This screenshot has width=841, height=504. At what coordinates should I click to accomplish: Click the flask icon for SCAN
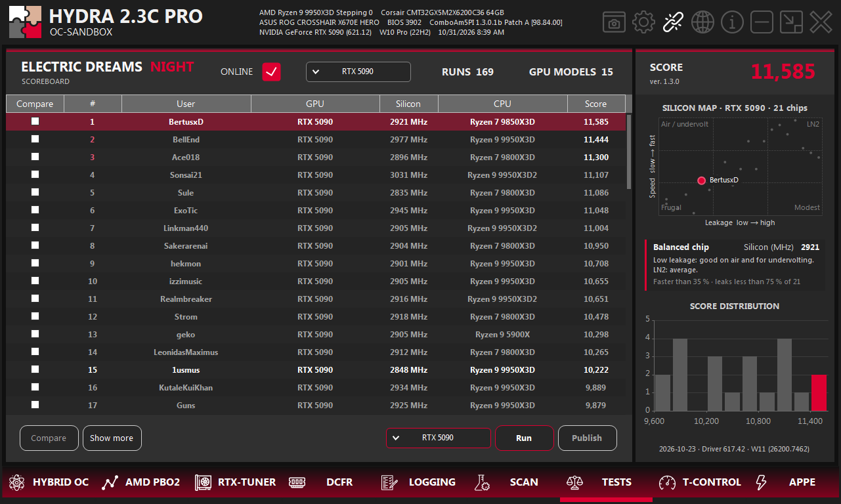[x=483, y=482]
